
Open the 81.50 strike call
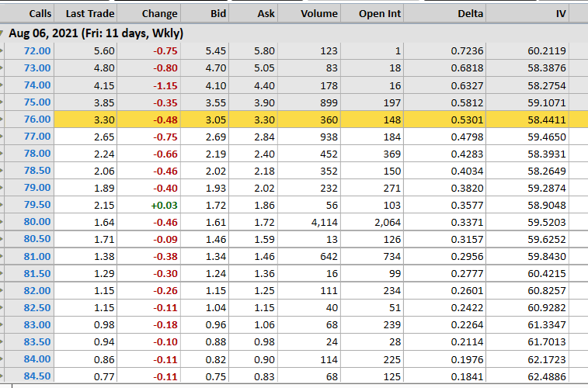click(x=37, y=273)
